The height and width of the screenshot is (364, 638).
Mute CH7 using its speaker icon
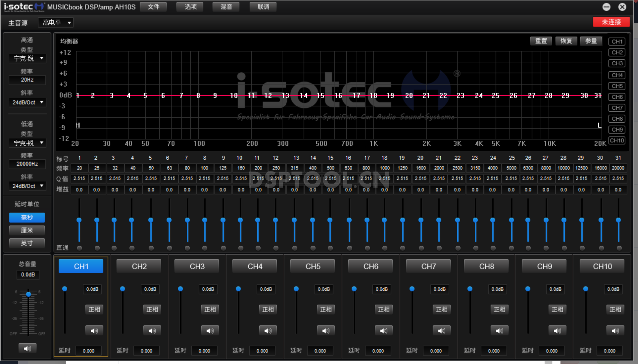coord(441,330)
